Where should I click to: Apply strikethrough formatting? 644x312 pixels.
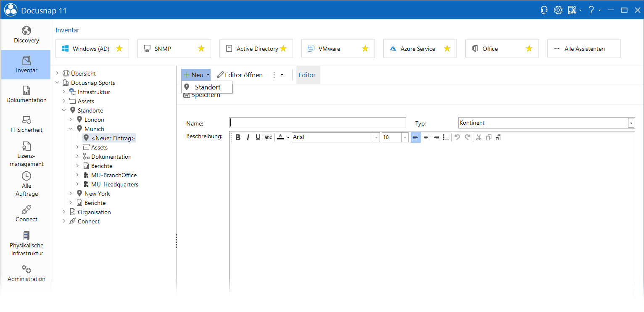coord(268,137)
